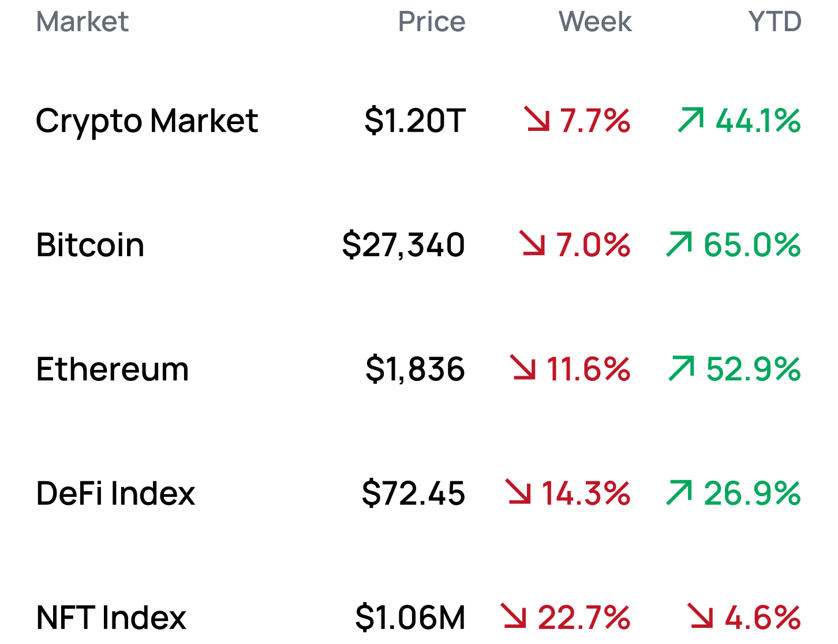Open the Crypto Market row label

[147, 121]
